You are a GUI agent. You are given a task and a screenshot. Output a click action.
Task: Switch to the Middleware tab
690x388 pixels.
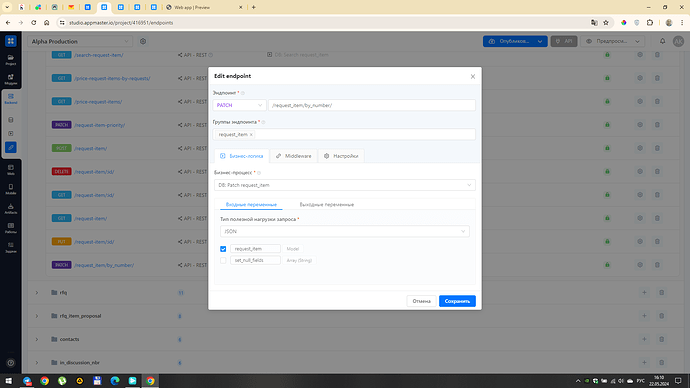(x=294, y=156)
